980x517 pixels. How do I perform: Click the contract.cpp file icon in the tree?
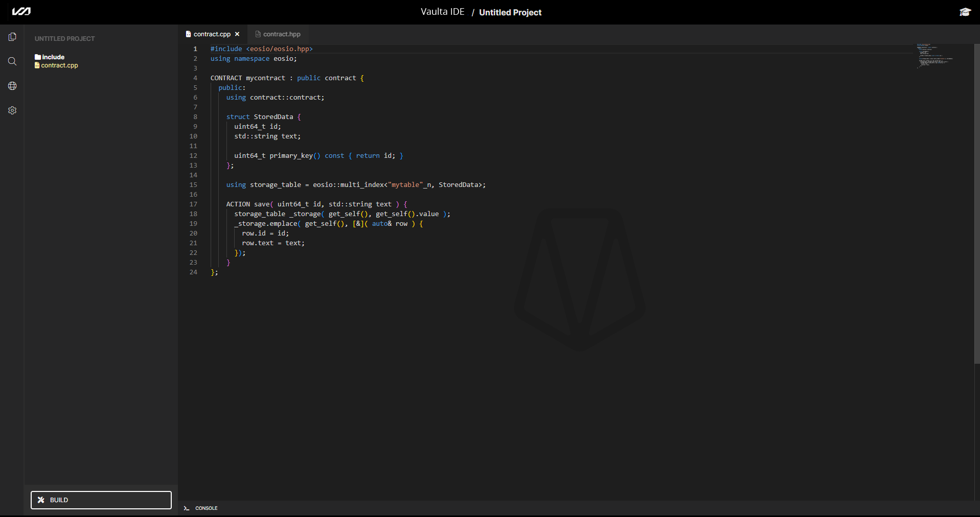38,65
